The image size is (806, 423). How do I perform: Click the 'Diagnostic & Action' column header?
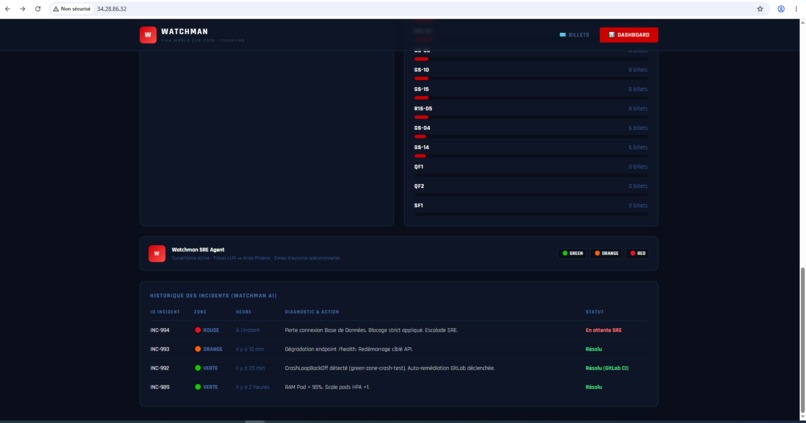click(x=312, y=312)
